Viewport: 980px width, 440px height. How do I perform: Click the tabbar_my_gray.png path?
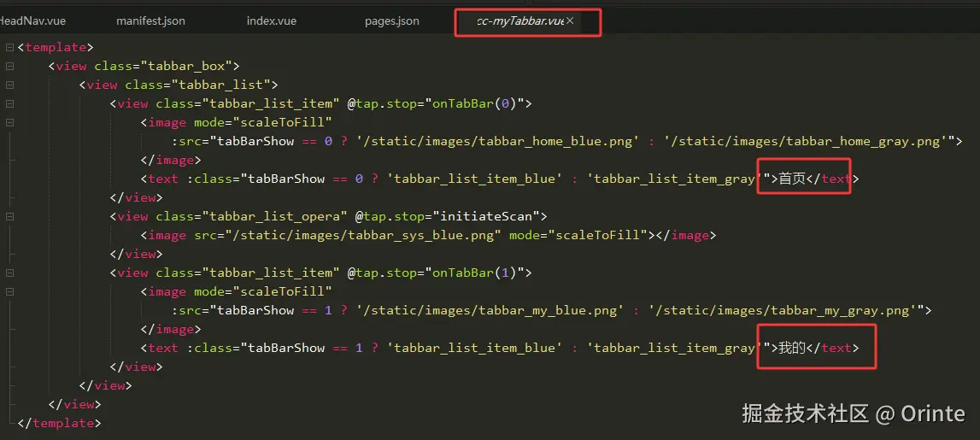point(783,311)
